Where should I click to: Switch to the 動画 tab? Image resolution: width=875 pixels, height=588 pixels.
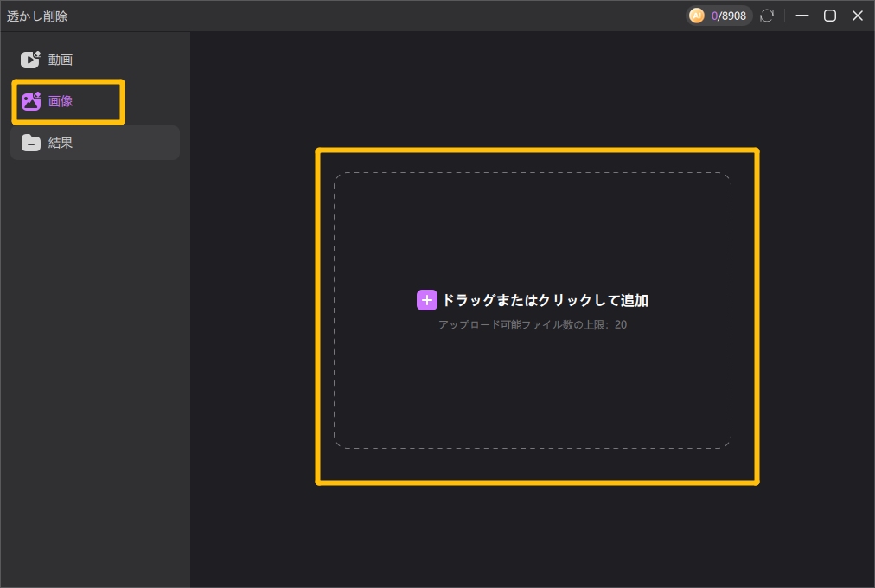coord(61,60)
